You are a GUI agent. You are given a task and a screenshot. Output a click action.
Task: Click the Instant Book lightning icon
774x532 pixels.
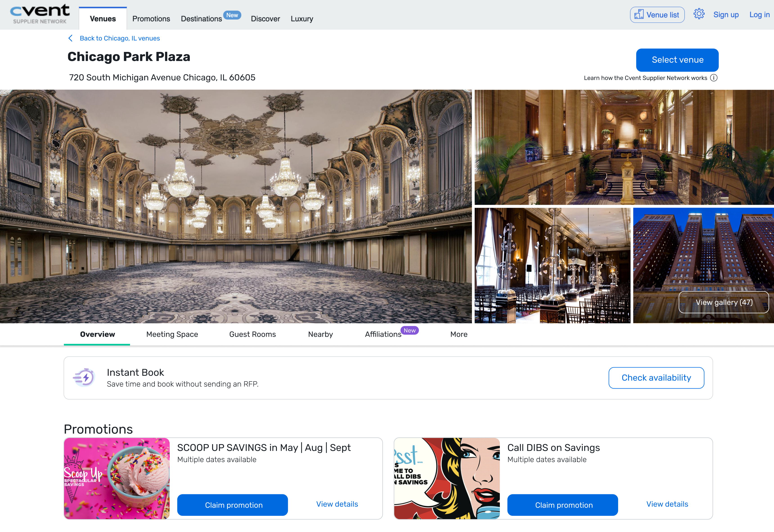84,378
